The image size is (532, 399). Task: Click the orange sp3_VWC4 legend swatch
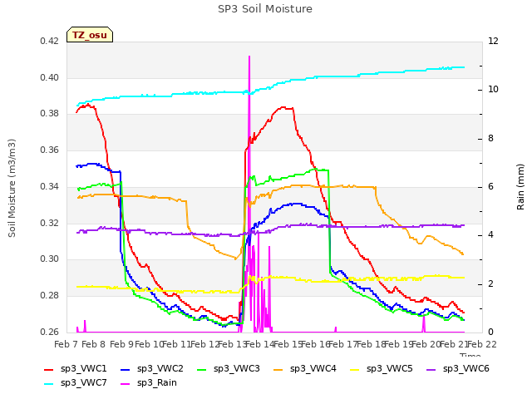pos(278,369)
